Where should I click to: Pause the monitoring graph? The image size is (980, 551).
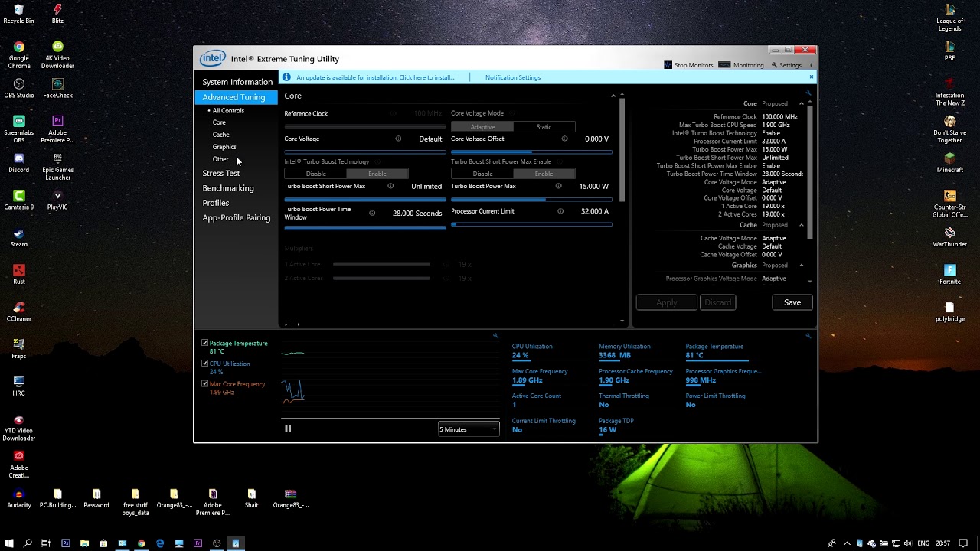288,429
